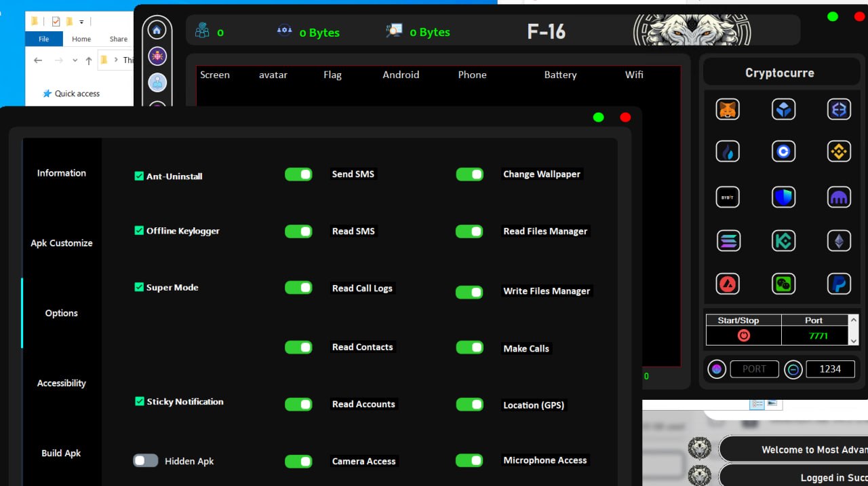The height and width of the screenshot is (486, 868).
Task: Click the monitor traffic icon beside second Bytes
Action: (394, 31)
